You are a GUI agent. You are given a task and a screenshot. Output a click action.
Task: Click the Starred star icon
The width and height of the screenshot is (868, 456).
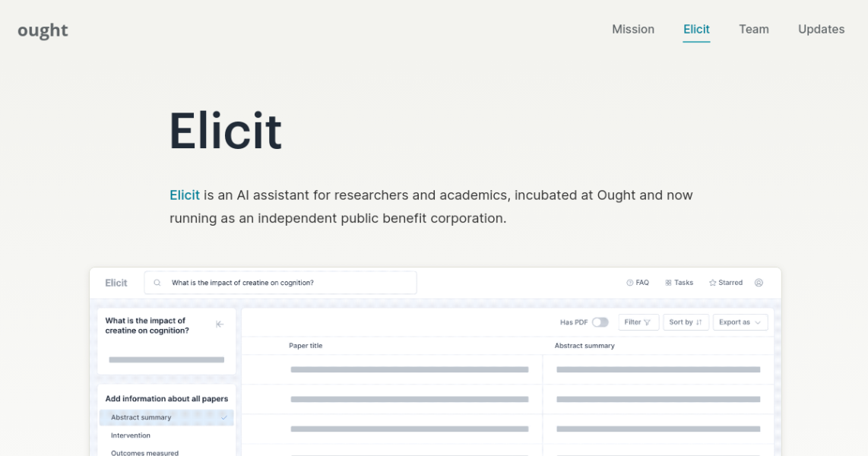tap(713, 283)
